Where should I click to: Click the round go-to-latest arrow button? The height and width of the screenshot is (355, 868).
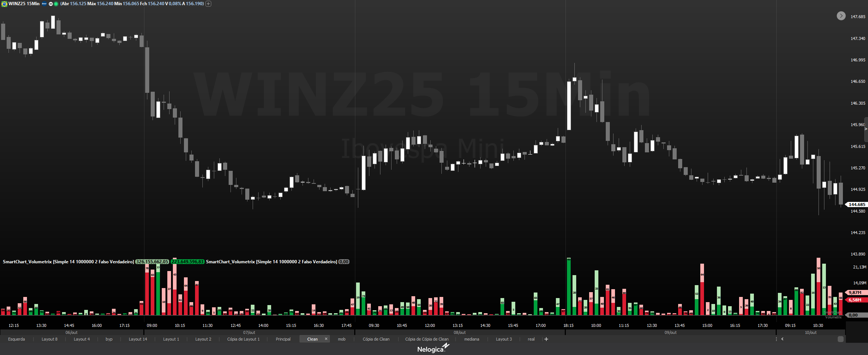click(841, 16)
